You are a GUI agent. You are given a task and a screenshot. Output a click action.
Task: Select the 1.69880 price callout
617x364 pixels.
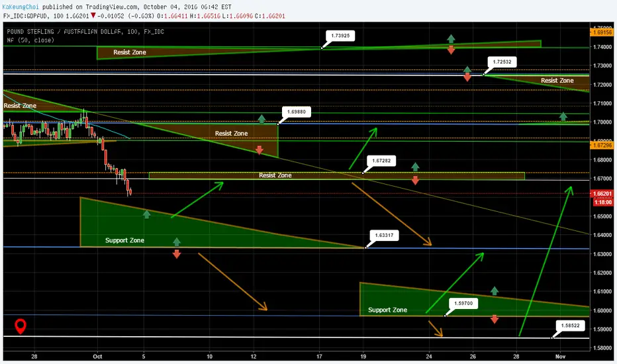(297, 112)
